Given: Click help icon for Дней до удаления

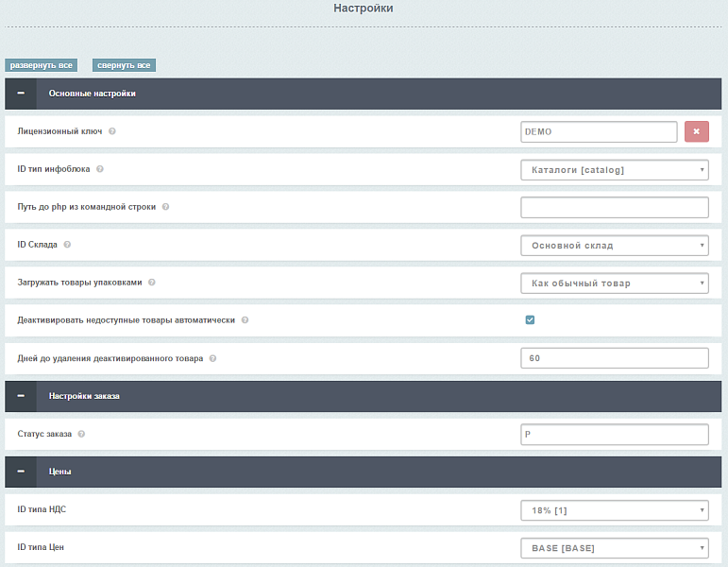Looking at the screenshot, I should (212, 358).
